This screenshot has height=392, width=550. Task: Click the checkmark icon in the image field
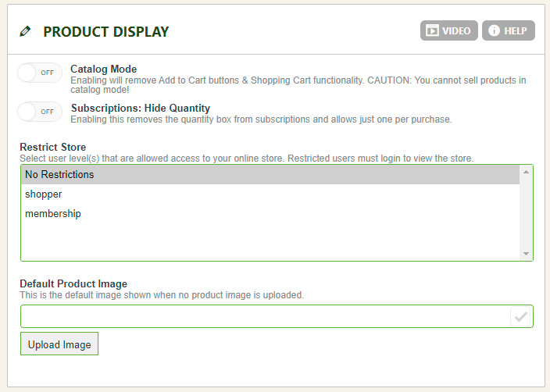pos(521,316)
